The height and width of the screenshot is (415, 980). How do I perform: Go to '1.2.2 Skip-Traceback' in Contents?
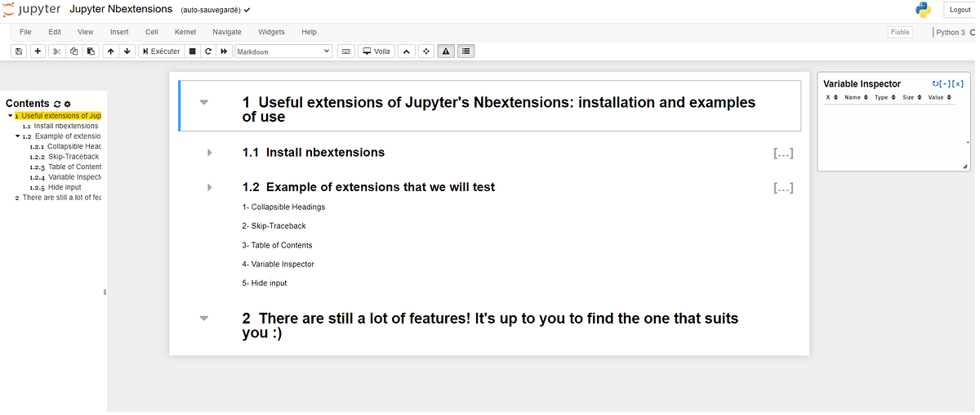point(64,157)
